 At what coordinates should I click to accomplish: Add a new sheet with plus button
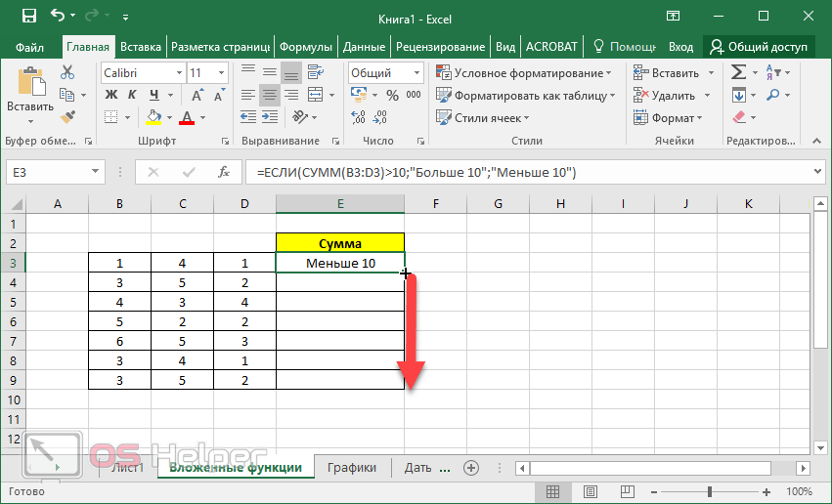coord(471,468)
